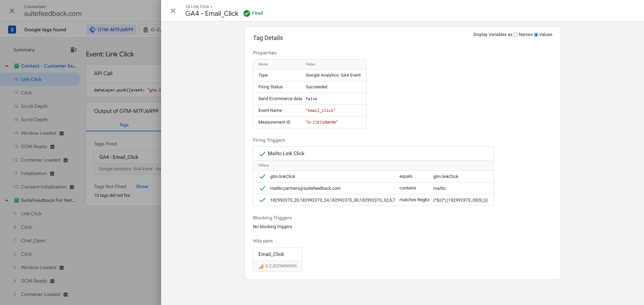The width and height of the screenshot is (644, 305).
Task: Select event 7 Chat_Open in the sidebar
Action: (33, 241)
